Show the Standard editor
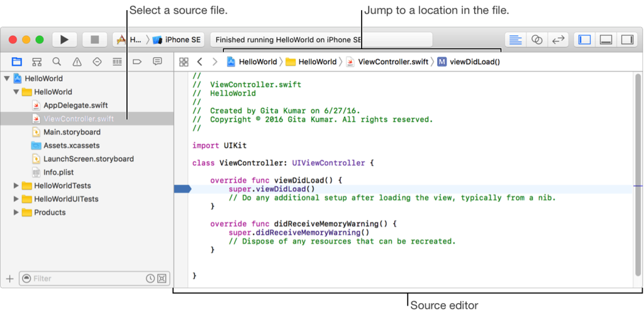The height and width of the screenshot is (315, 644). [x=516, y=40]
